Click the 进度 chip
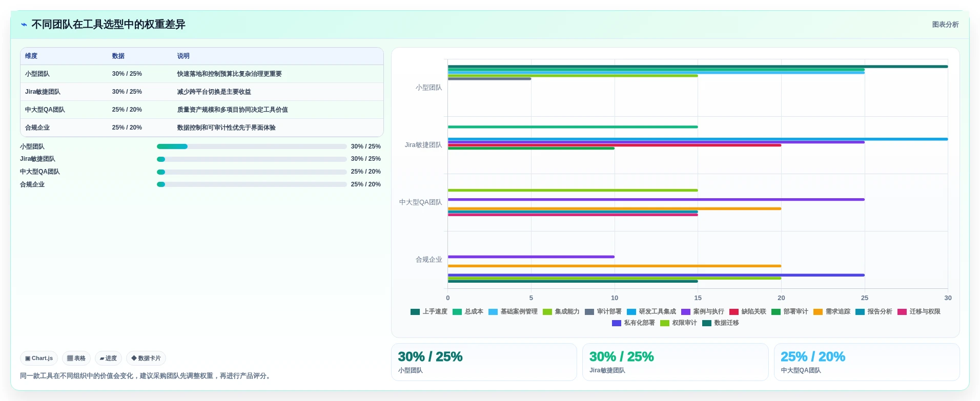Viewport: 980px width, 401px height. pyautogui.click(x=108, y=358)
